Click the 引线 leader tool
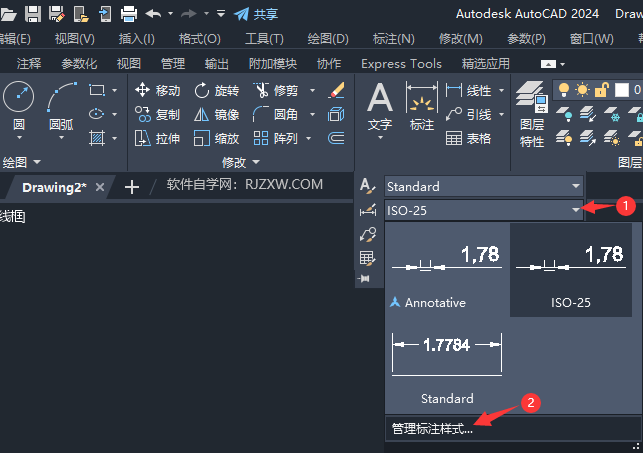Image resolution: width=643 pixels, height=453 pixels. (x=468, y=114)
